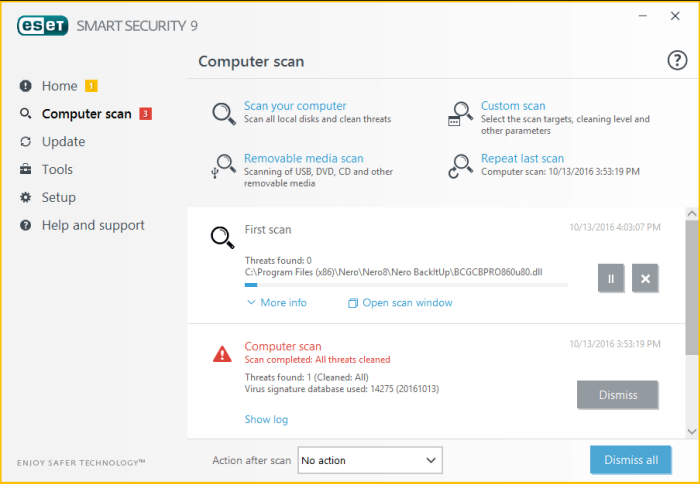Click the Tools briefcase icon in sidebar
Viewport: 700px width, 484px height.
point(25,169)
